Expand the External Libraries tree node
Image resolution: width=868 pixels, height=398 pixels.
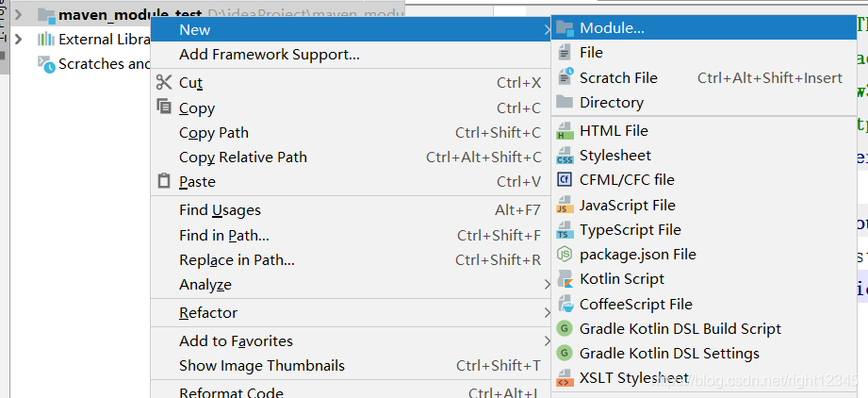pyautogui.click(x=18, y=40)
